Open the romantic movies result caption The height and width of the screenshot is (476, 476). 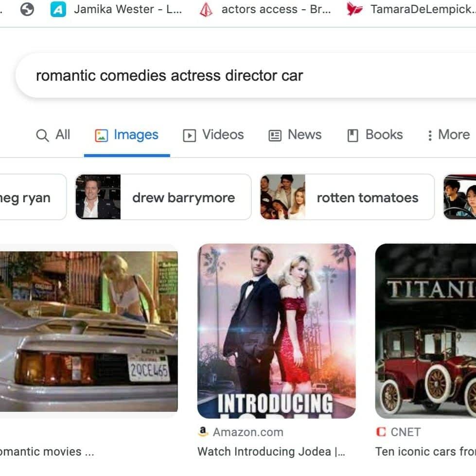pos(47,452)
